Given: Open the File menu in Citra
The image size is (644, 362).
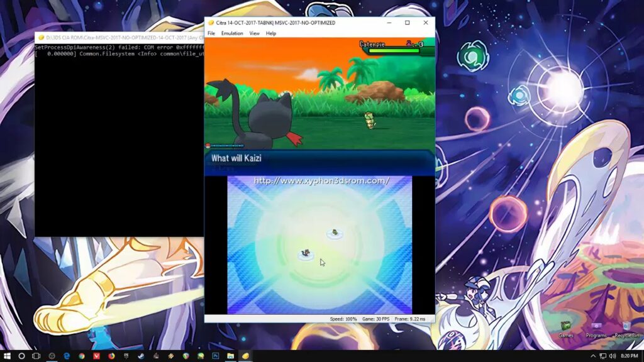Looking at the screenshot, I should click(211, 33).
